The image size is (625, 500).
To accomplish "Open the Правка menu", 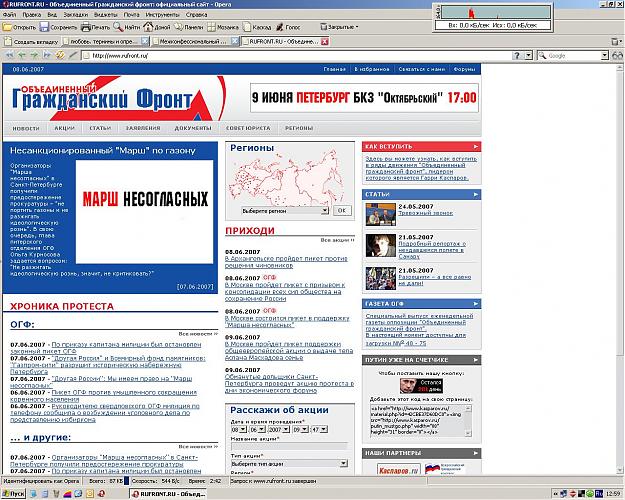I will click(x=31, y=15).
